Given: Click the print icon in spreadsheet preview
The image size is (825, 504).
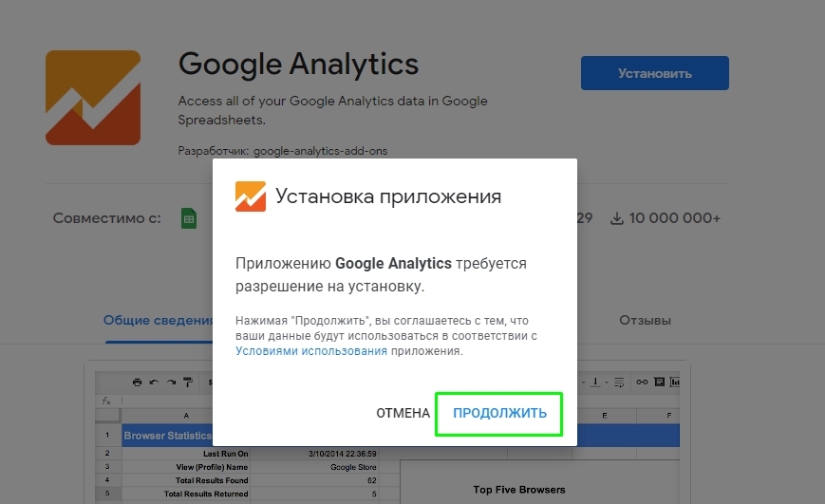Looking at the screenshot, I should click(137, 382).
